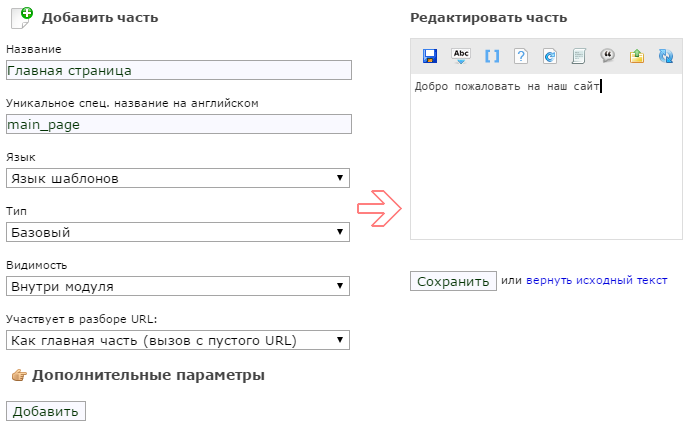Click the quote speech bubble icon
The height and width of the screenshot is (427, 695).
(x=607, y=56)
